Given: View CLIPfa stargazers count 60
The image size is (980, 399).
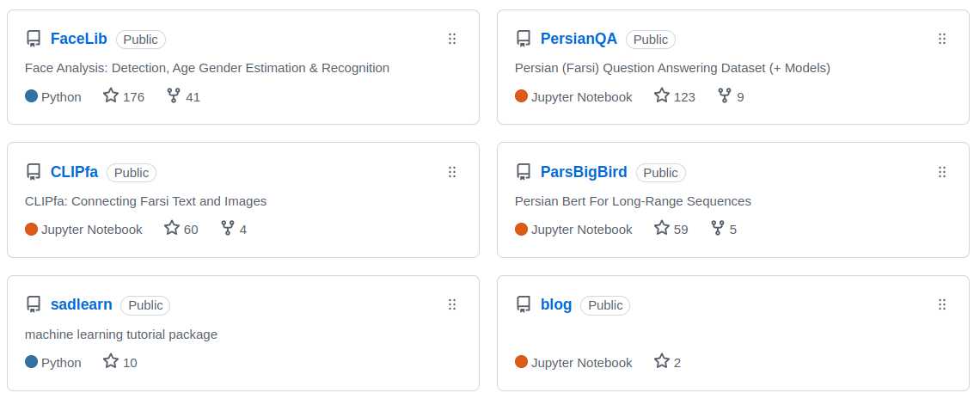Looking at the screenshot, I should coord(181,229).
